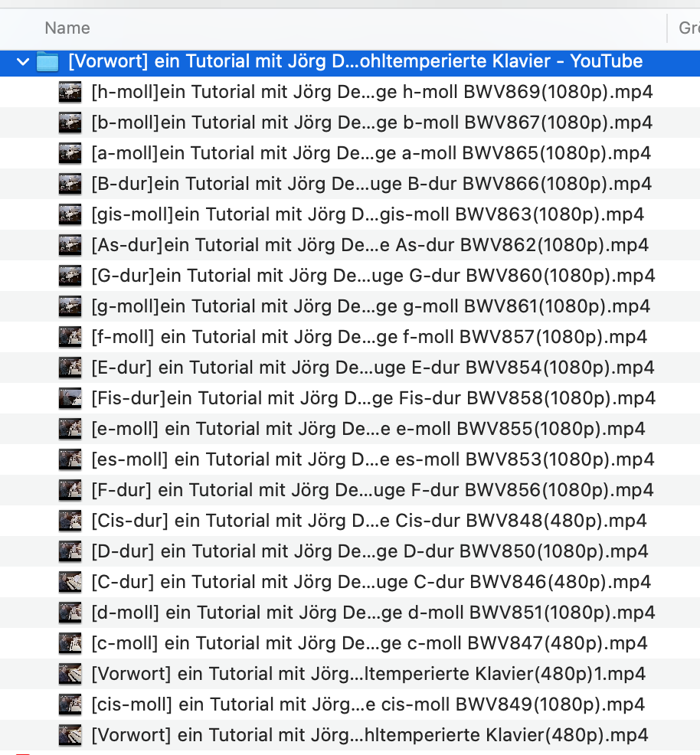700x755 pixels.
Task: Click the g-moll BWV861 video thumbnail
Action: (70, 306)
